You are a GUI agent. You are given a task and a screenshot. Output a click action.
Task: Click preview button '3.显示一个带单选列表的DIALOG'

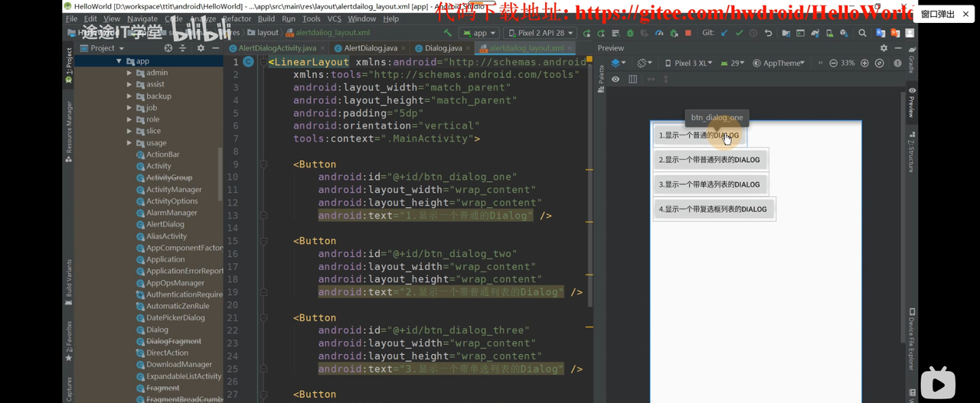[x=709, y=184]
